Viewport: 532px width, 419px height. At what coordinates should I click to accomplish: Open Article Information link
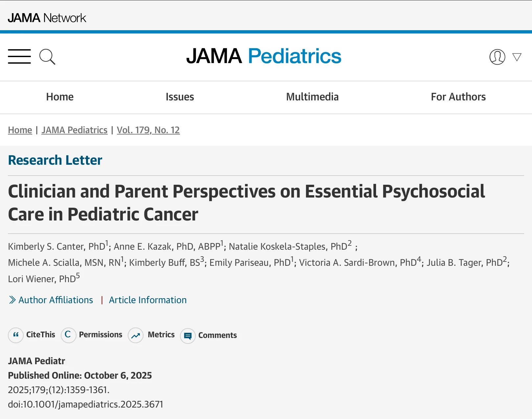tap(148, 300)
